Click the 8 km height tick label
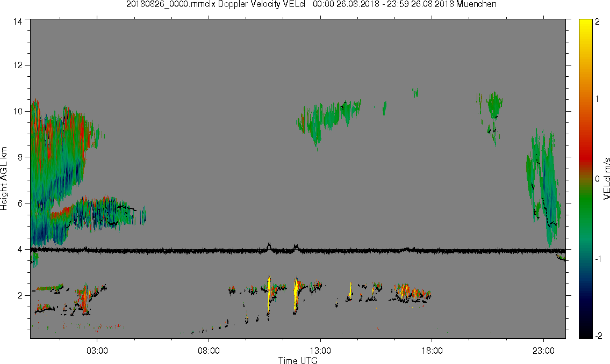 point(20,157)
